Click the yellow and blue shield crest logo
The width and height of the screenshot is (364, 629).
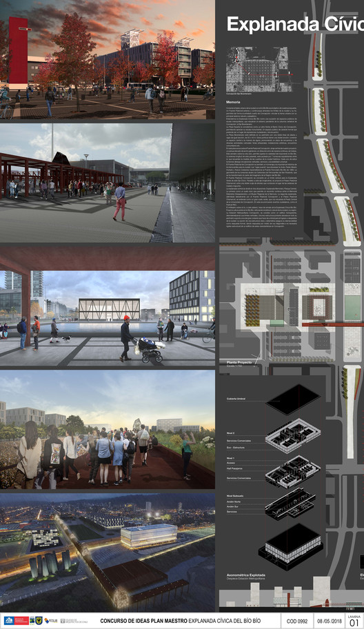(39, 620)
